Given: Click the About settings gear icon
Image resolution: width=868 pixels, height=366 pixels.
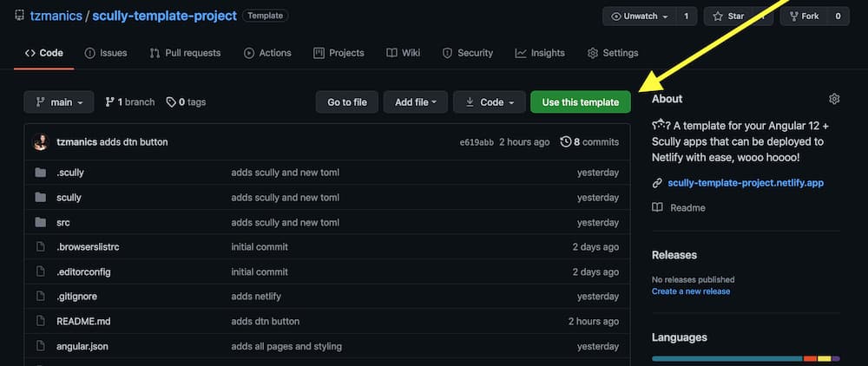Looking at the screenshot, I should click(834, 99).
